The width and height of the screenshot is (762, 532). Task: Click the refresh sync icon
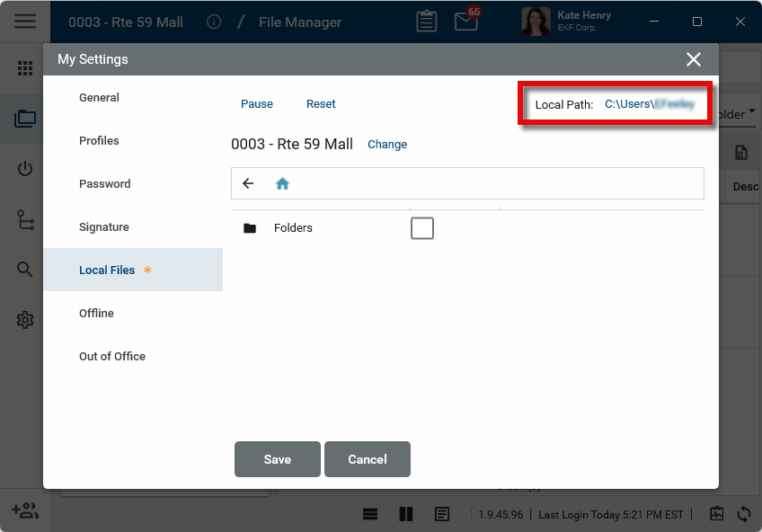pos(744,514)
